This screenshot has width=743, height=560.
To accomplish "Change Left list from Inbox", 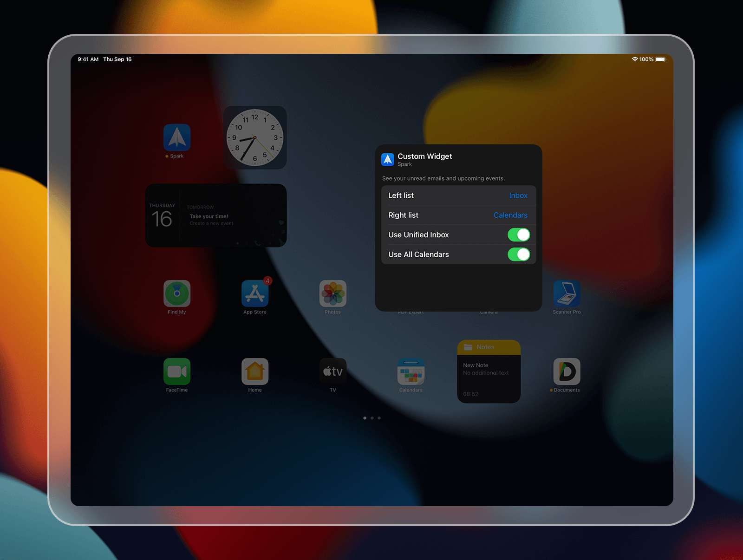I will coord(459,195).
